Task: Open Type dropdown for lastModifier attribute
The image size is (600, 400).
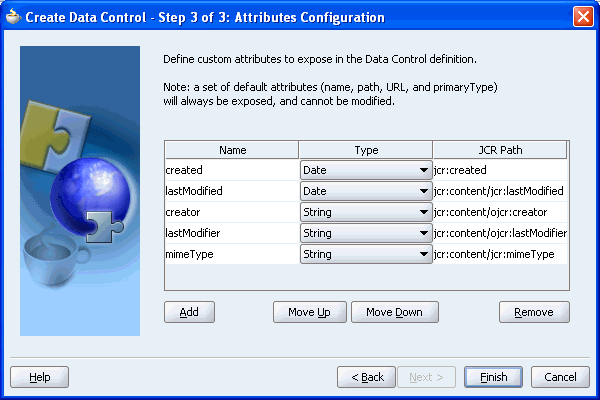Action: pos(366,233)
